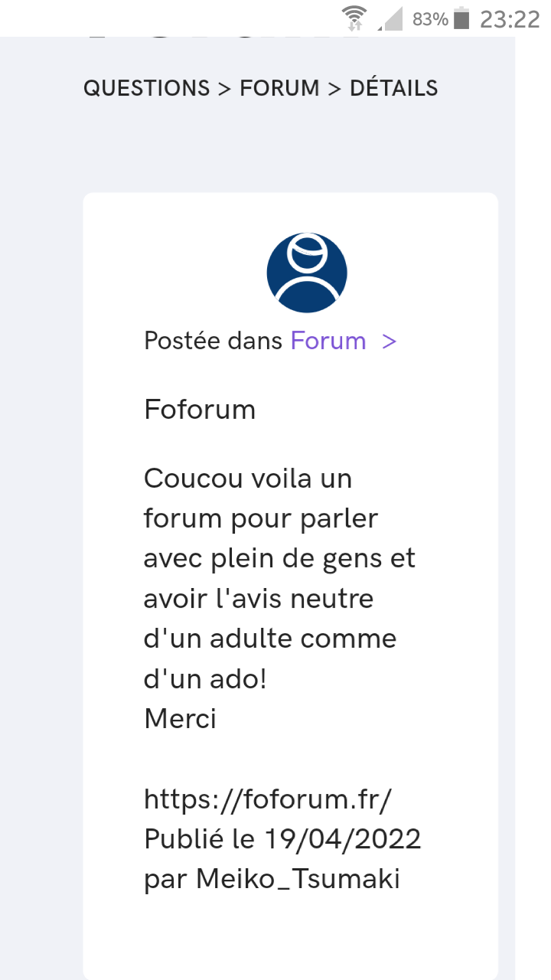Tap the cellular signal strength icon
551x980 pixels.
393,18
